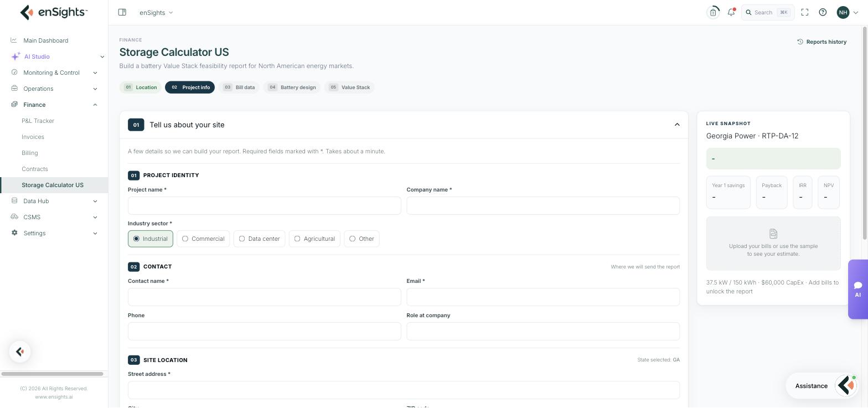Open P&L Tracker page
Screen dimensions: 868x408
(x=38, y=121)
